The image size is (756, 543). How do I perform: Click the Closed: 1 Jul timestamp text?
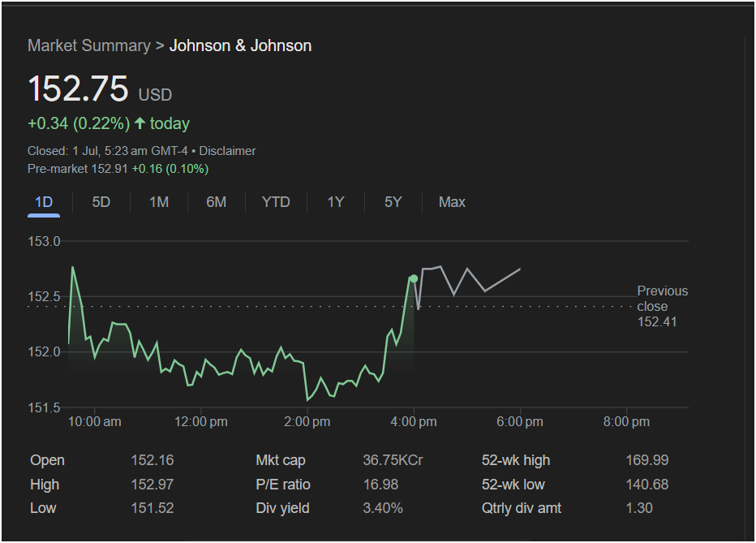pos(108,151)
